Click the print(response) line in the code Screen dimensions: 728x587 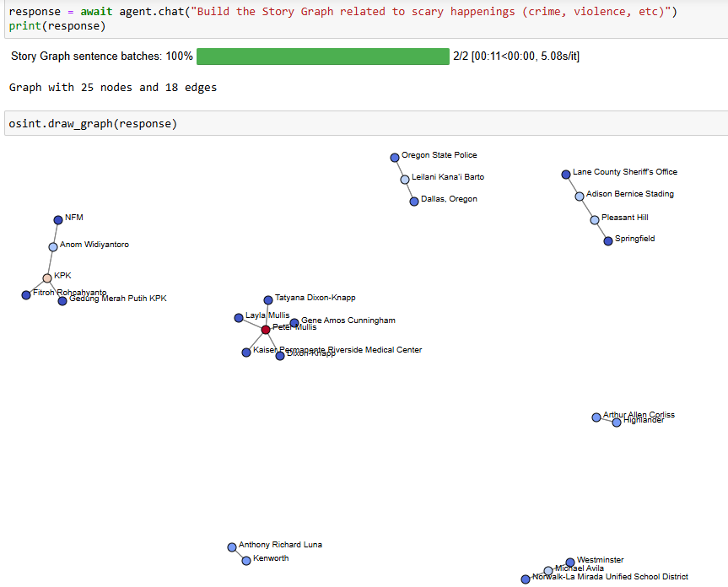click(57, 26)
